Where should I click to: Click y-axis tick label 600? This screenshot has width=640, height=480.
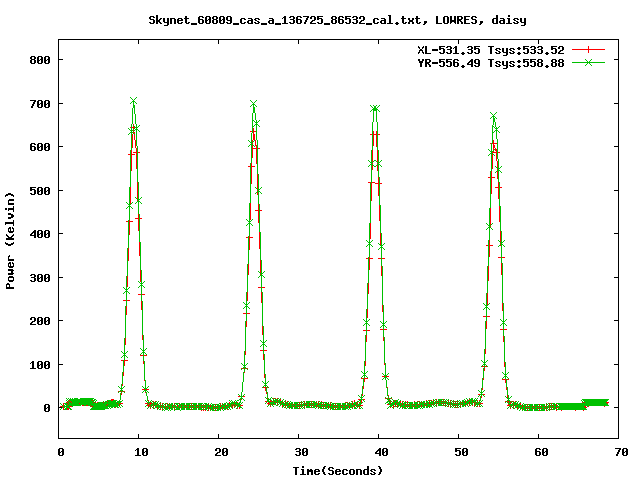[x=40, y=147]
